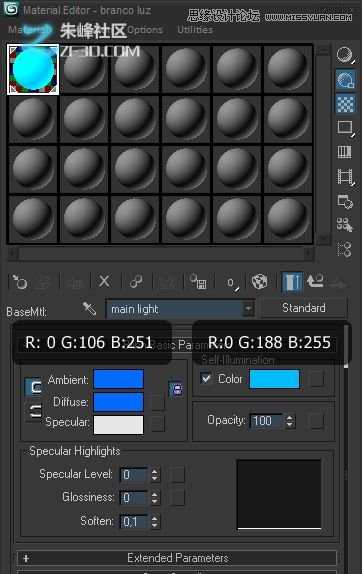The height and width of the screenshot is (574, 362).
Task: Select the first sample slot in bottom row
Action: tap(33, 219)
